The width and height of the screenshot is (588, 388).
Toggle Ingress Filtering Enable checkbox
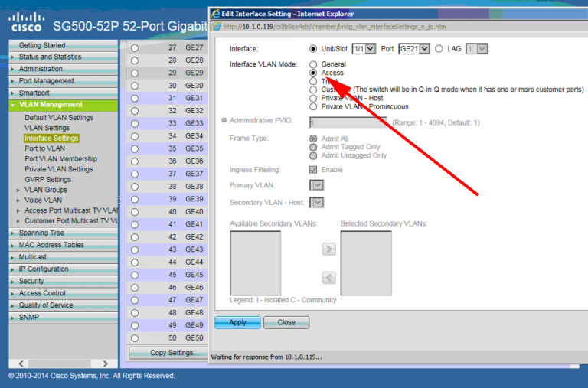[313, 170]
